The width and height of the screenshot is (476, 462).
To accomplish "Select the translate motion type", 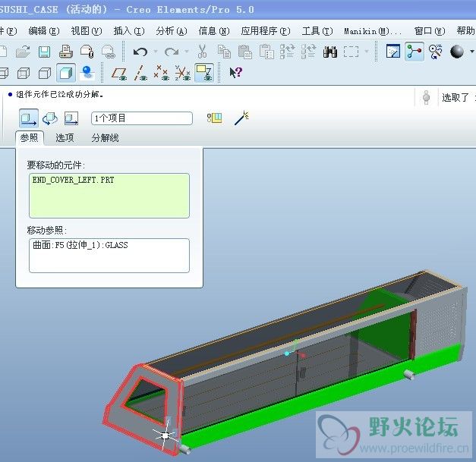I will pyautogui.click(x=29, y=118).
